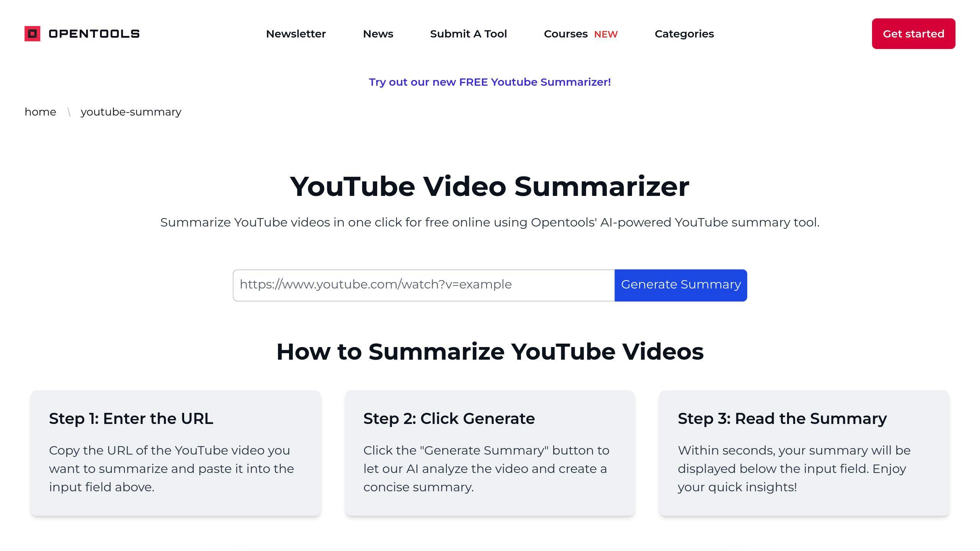Click the Generate Summary button
This screenshot has width=980, height=551.
pyautogui.click(x=681, y=285)
